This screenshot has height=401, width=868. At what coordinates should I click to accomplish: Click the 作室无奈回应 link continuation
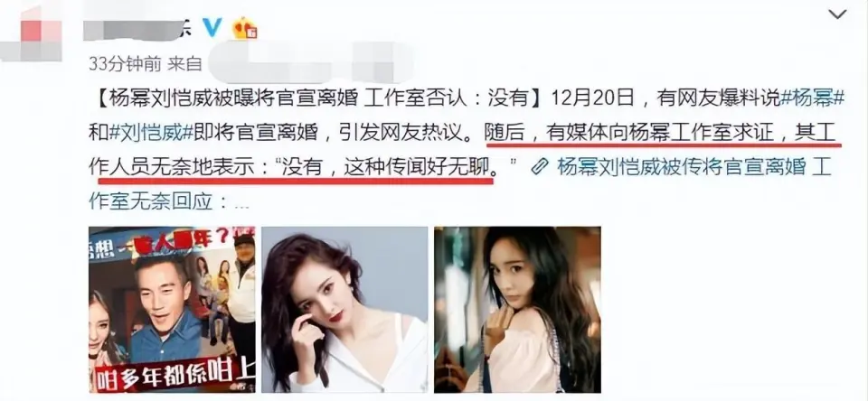click(x=151, y=200)
